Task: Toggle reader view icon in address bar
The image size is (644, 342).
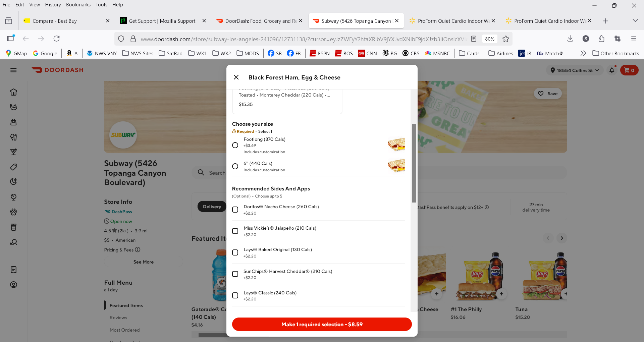Action: 474,39
